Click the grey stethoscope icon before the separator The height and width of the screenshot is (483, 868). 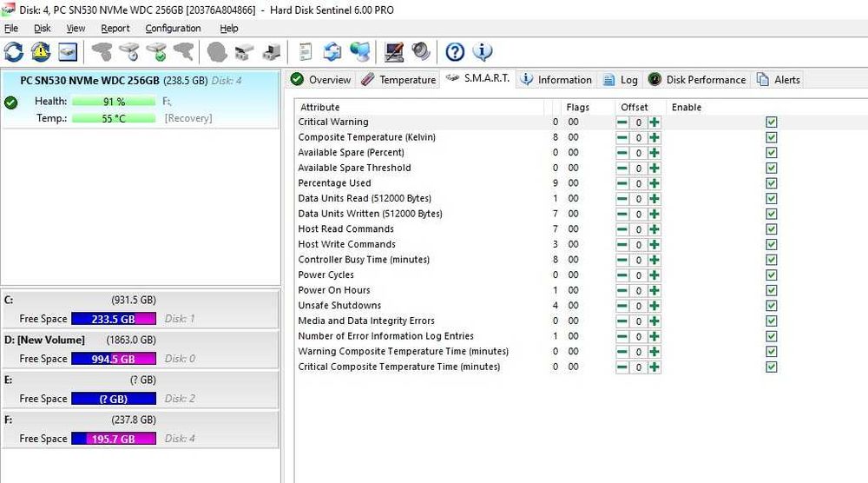(184, 52)
